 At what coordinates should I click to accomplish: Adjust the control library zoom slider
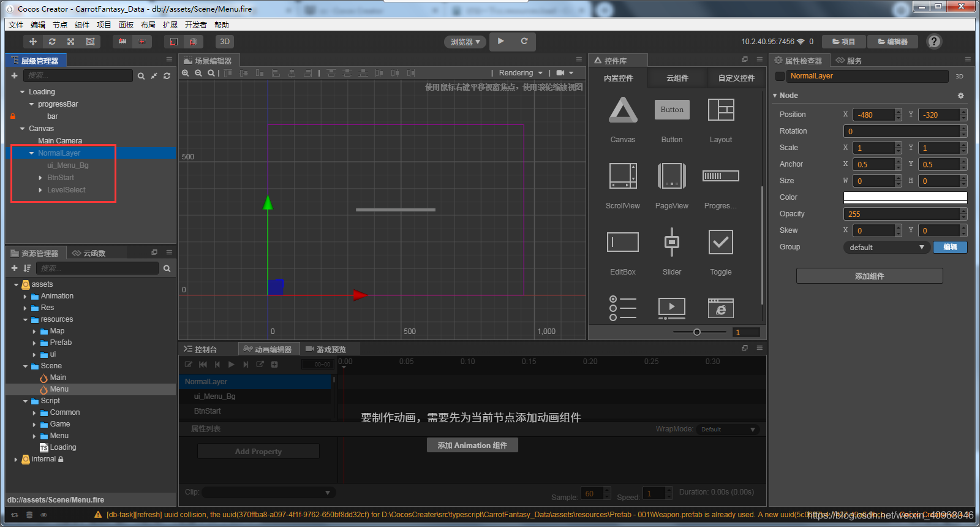tap(697, 332)
